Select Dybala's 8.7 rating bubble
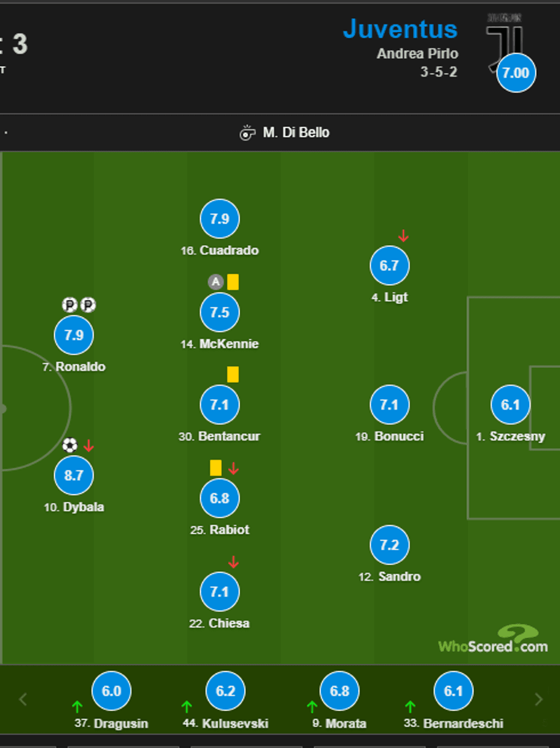 coord(73,475)
